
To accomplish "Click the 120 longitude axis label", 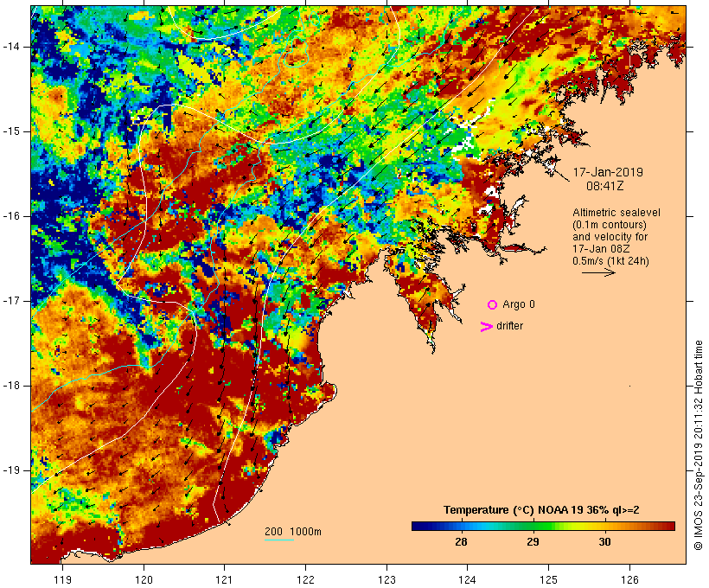I will click(144, 579).
